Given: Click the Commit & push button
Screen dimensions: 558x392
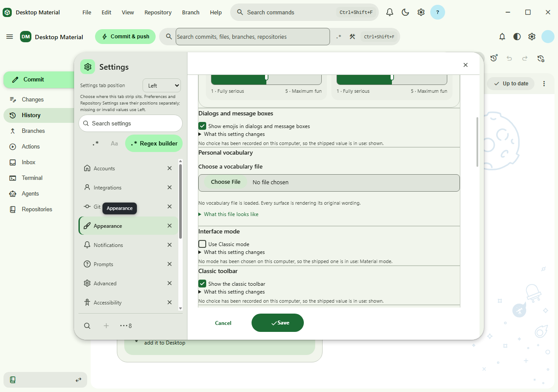Looking at the screenshot, I should tap(126, 37).
